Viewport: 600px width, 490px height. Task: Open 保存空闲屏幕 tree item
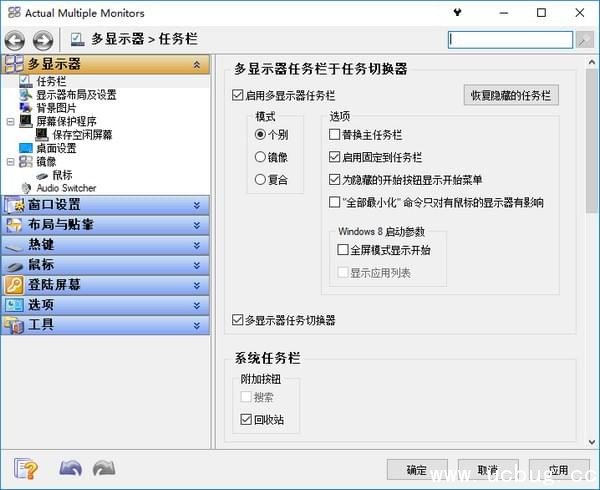[82, 135]
